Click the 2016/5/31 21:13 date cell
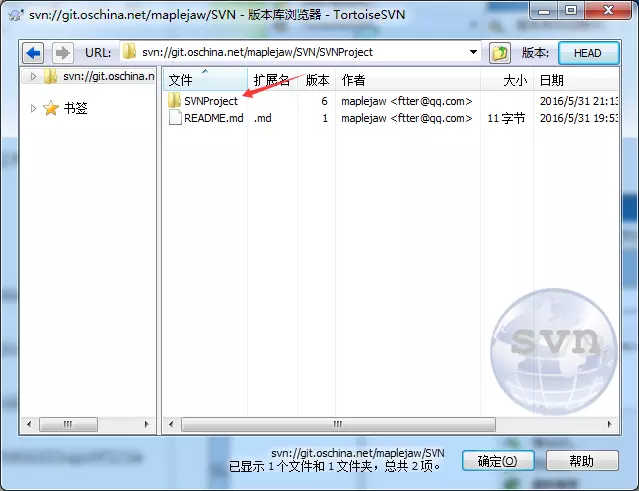The image size is (639, 491). 579,101
